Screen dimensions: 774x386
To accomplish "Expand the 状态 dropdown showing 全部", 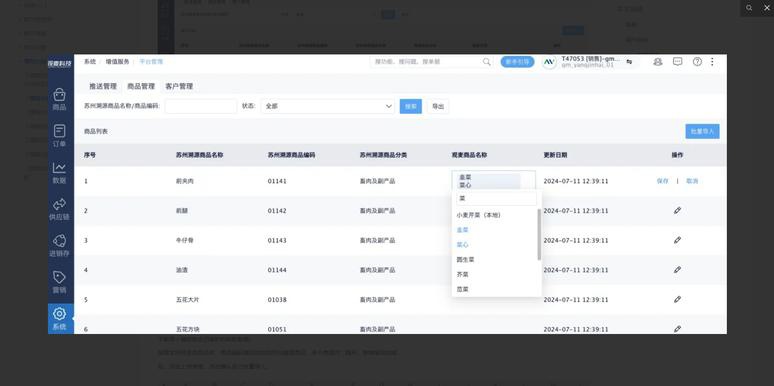I will pos(327,106).
